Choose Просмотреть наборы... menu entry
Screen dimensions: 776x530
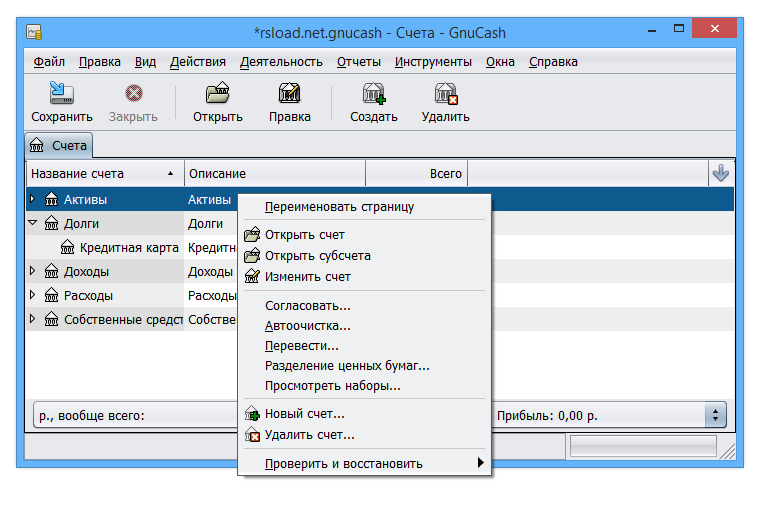pyautogui.click(x=364, y=385)
